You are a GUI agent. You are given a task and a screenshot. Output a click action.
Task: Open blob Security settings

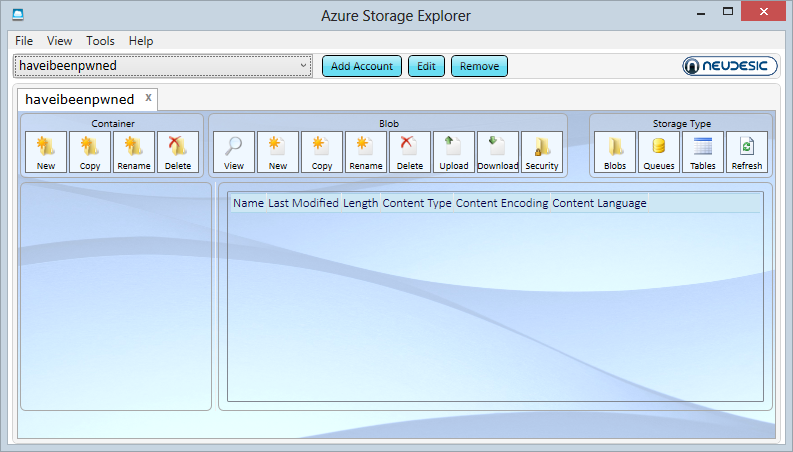click(x=542, y=152)
